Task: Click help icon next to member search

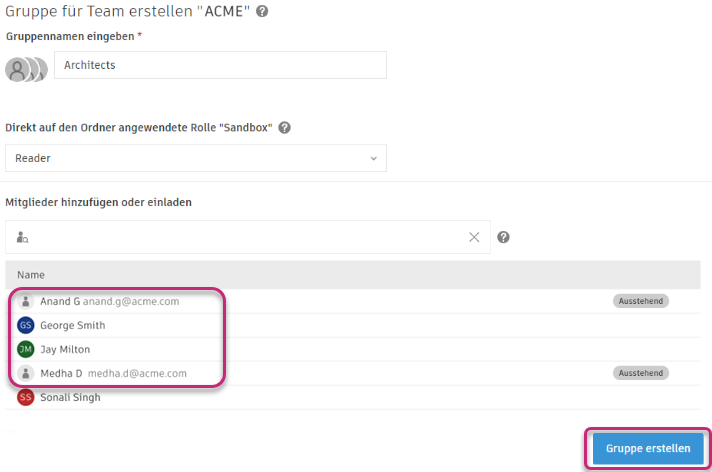Action: coord(504,237)
